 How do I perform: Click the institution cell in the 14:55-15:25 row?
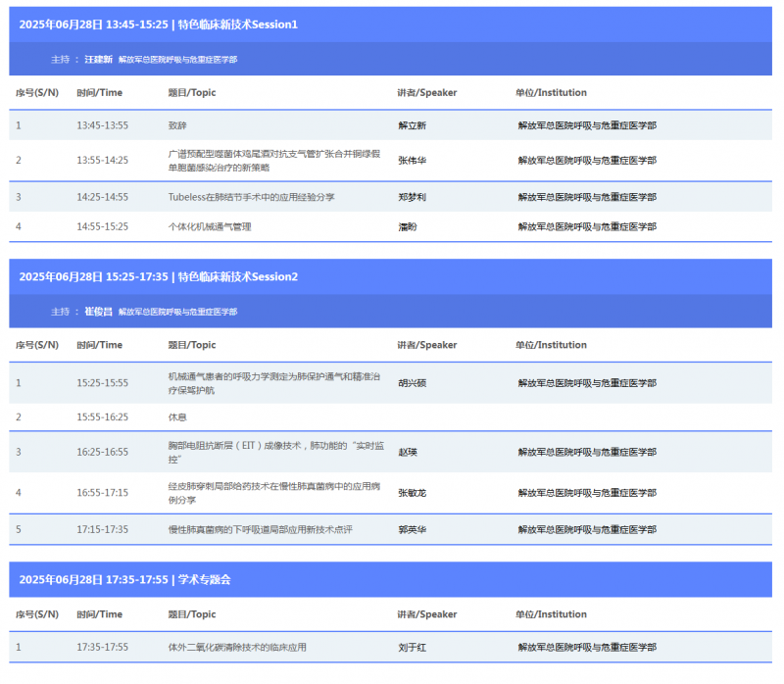coord(587,227)
